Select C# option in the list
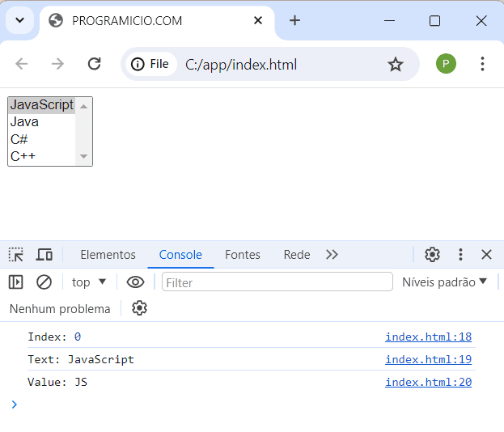The width and height of the screenshot is (504, 432). (41, 139)
